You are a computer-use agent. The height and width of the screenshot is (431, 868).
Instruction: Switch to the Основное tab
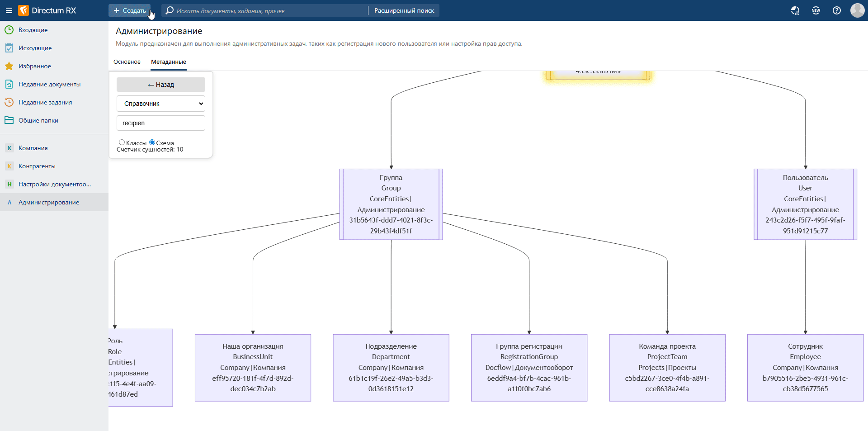click(x=127, y=62)
